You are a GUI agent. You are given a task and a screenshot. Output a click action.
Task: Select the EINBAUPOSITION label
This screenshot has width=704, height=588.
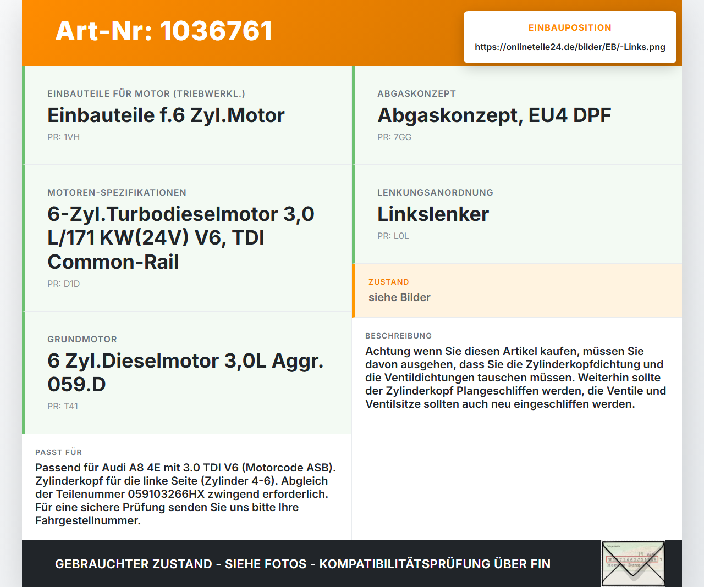(x=570, y=27)
